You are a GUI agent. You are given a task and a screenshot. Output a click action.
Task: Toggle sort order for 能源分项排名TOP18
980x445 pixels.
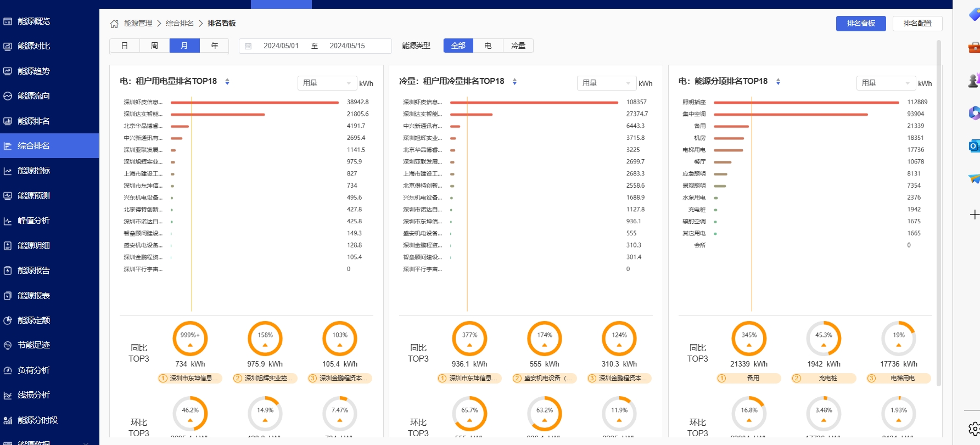click(x=778, y=82)
